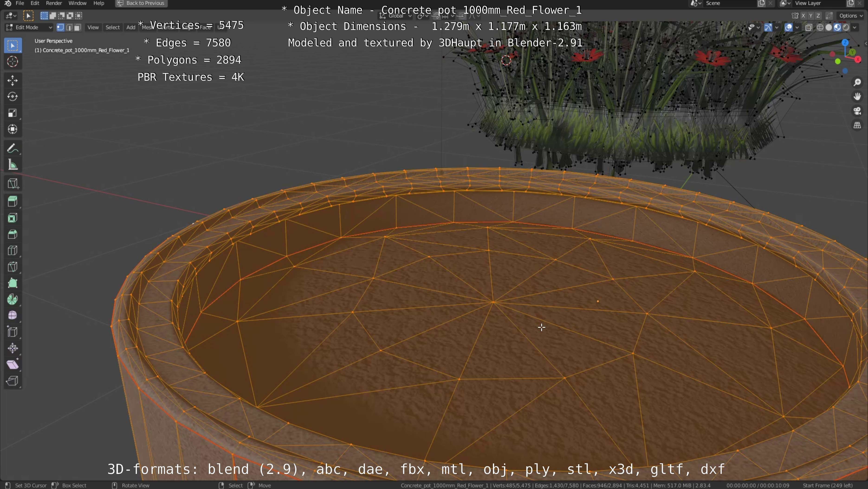Switch to wireframe viewport shading

tap(820, 28)
